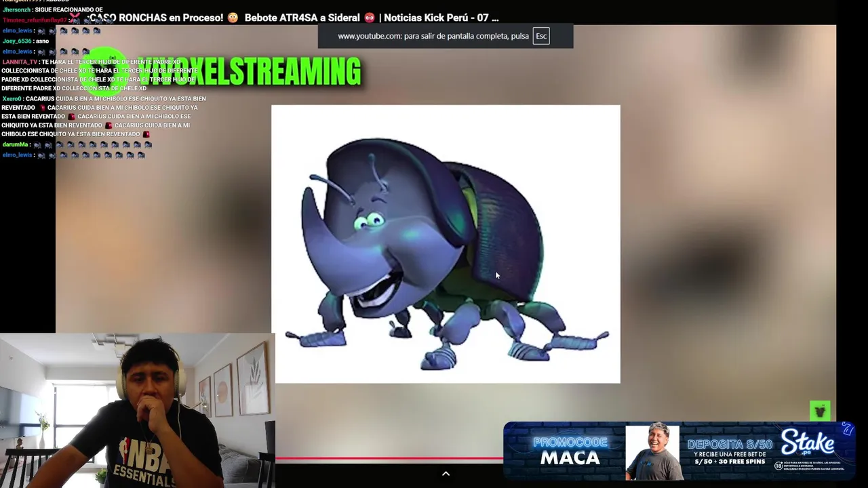
Task: Click the Esc key hint in fullscreen notice
Action: (x=541, y=36)
